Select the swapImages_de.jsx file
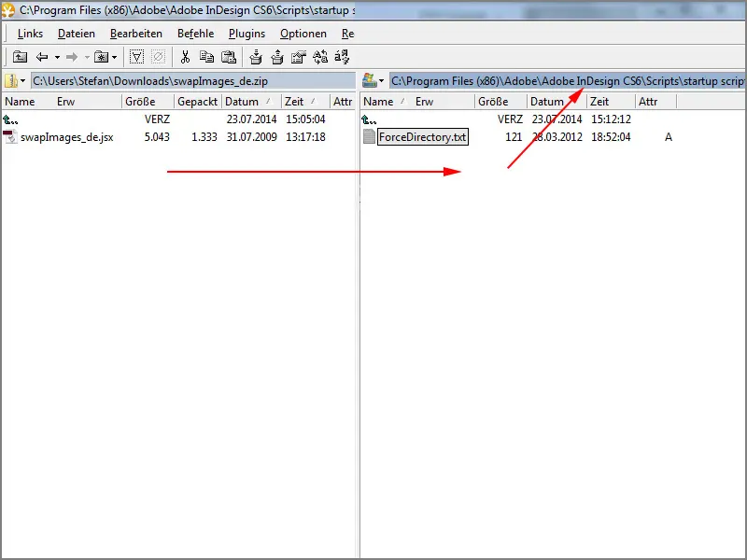Viewport: 747px width, 560px height. coord(66,137)
